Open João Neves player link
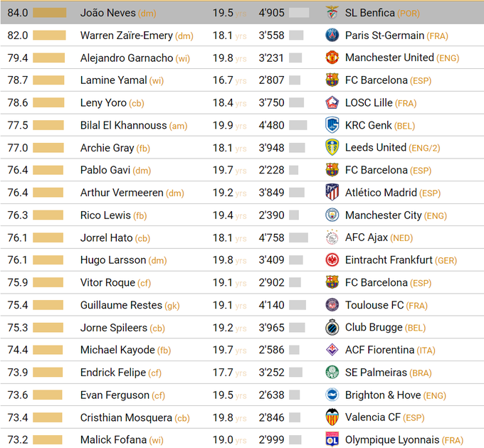This screenshot has height=448, width=484. pos(107,13)
